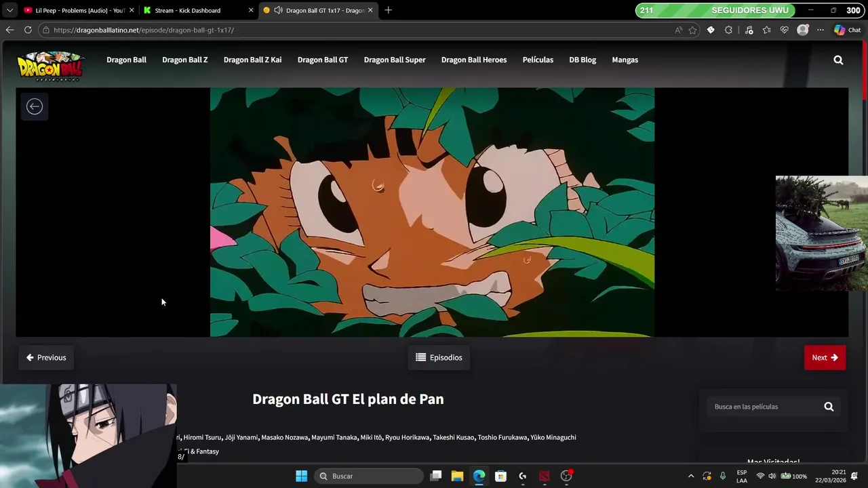Open the site search magnifier icon
Screen dimensions: 868x488
[838, 60]
